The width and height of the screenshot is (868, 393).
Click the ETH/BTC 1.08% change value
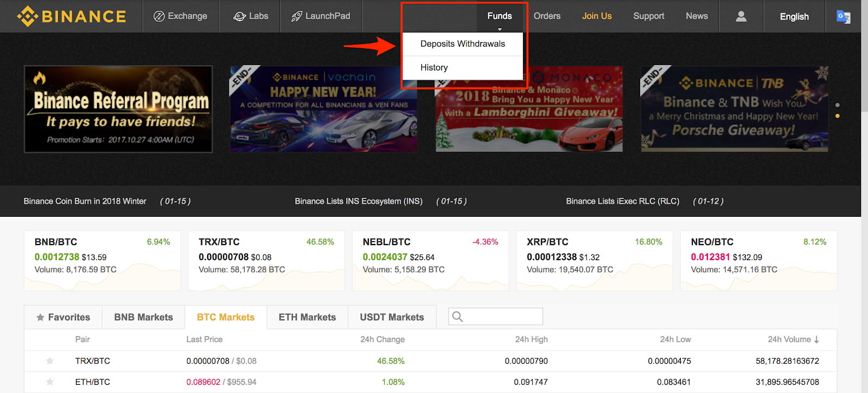click(393, 382)
